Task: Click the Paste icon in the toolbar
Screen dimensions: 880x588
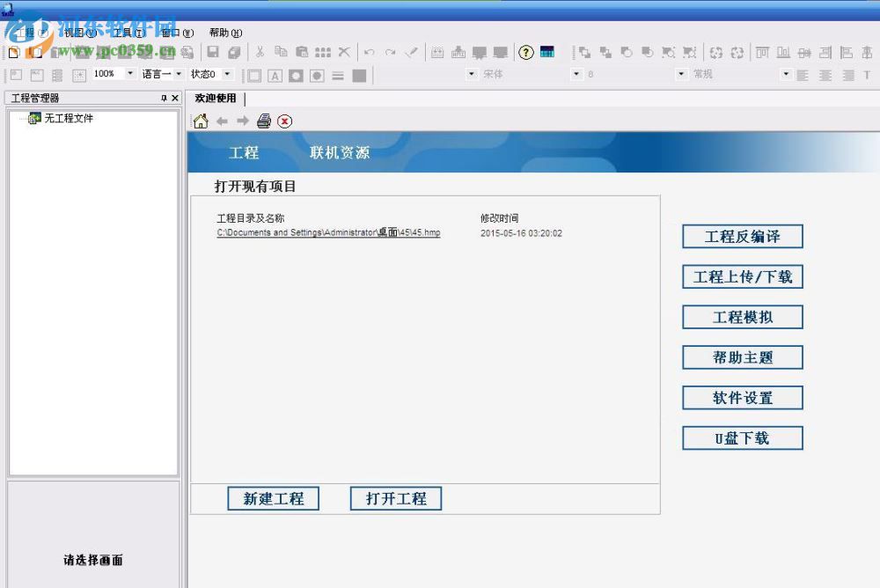Action: click(302, 52)
